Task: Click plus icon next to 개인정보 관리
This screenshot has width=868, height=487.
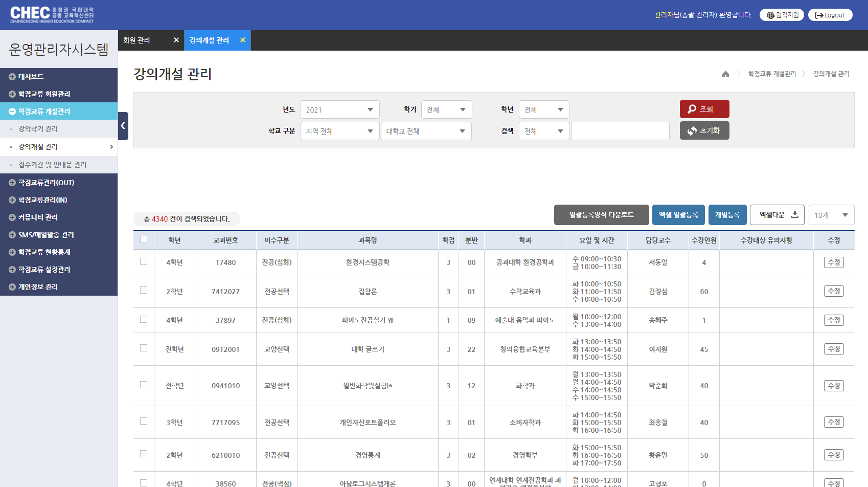Action: 12,287
